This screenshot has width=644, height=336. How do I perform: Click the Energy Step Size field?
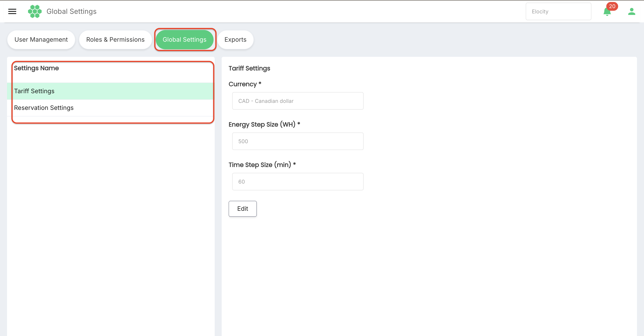point(297,141)
